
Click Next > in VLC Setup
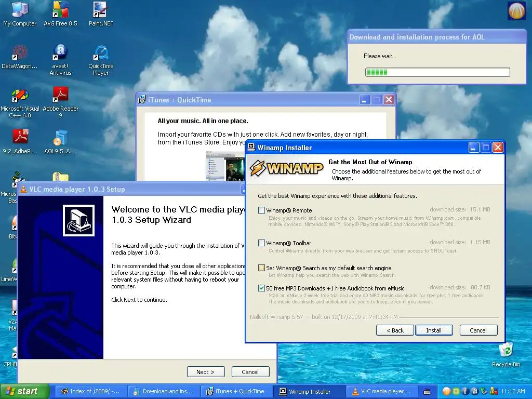206,372
